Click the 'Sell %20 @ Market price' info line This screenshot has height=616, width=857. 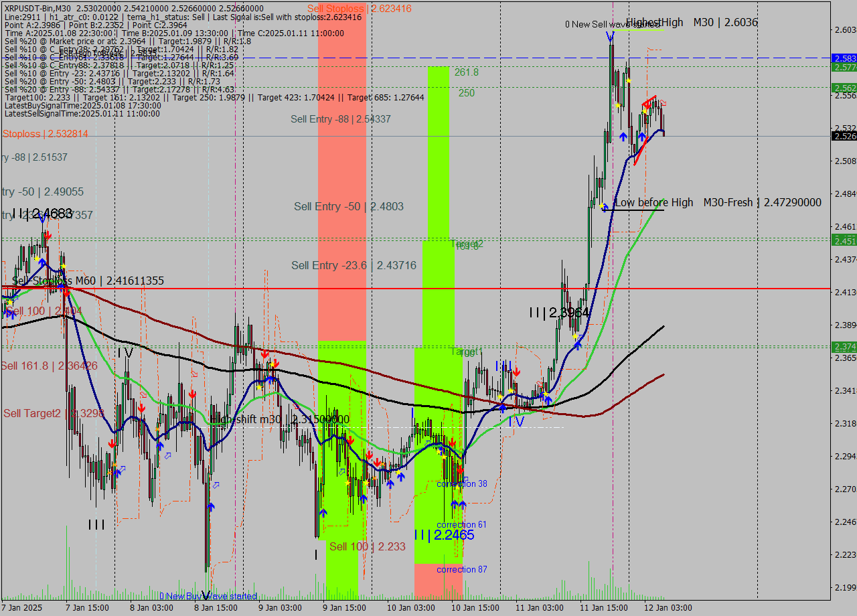(127, 41)
